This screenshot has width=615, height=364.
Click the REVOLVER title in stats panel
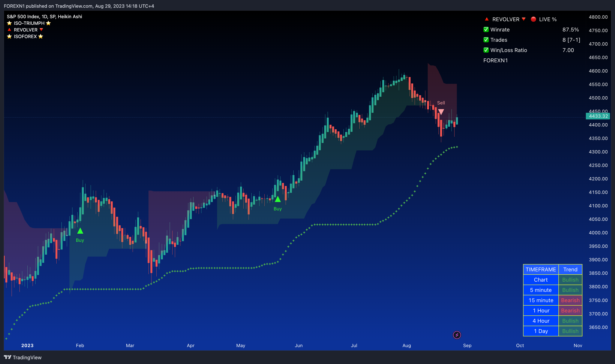pyautogui.click(x=506, y=19)
